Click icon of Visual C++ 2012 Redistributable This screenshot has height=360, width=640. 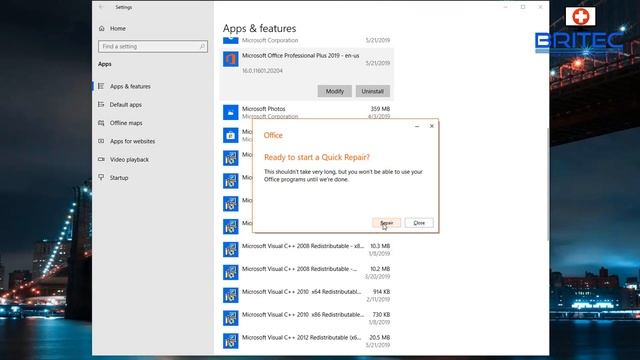[231, 341]
